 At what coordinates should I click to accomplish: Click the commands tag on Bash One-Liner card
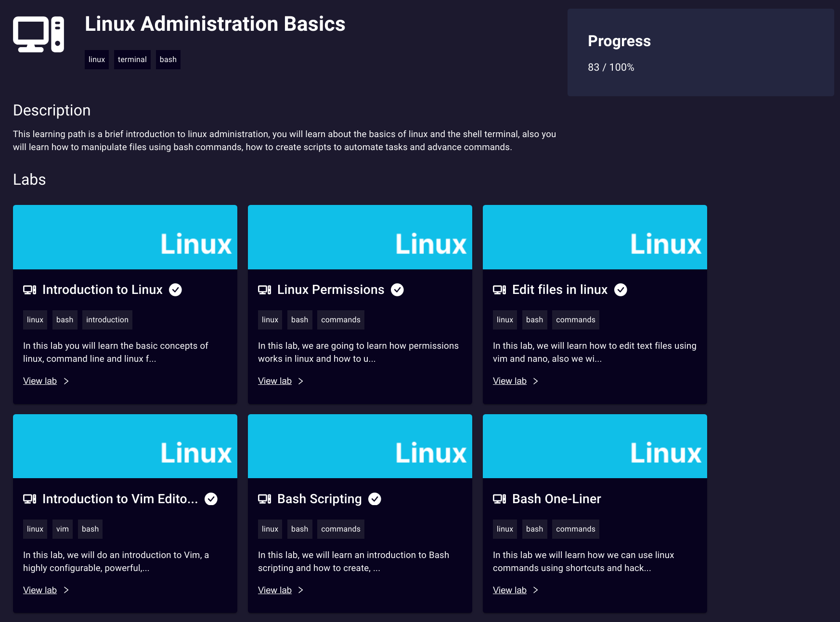coord(576,529)
